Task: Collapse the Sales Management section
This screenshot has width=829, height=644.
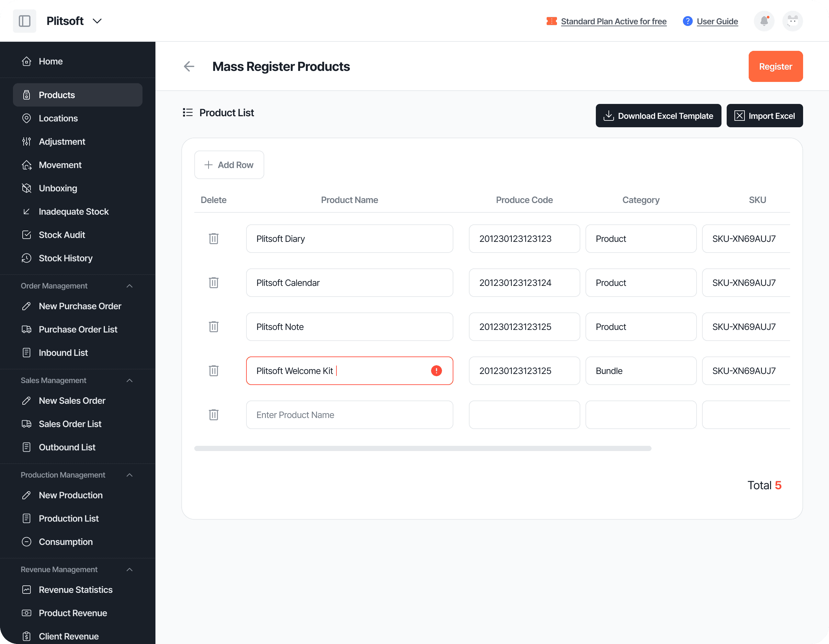Action: pos(130,380)
